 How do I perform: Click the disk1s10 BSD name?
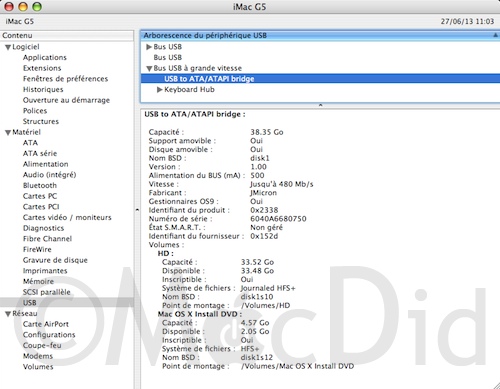pyautogui.click(x=257, y=297)
